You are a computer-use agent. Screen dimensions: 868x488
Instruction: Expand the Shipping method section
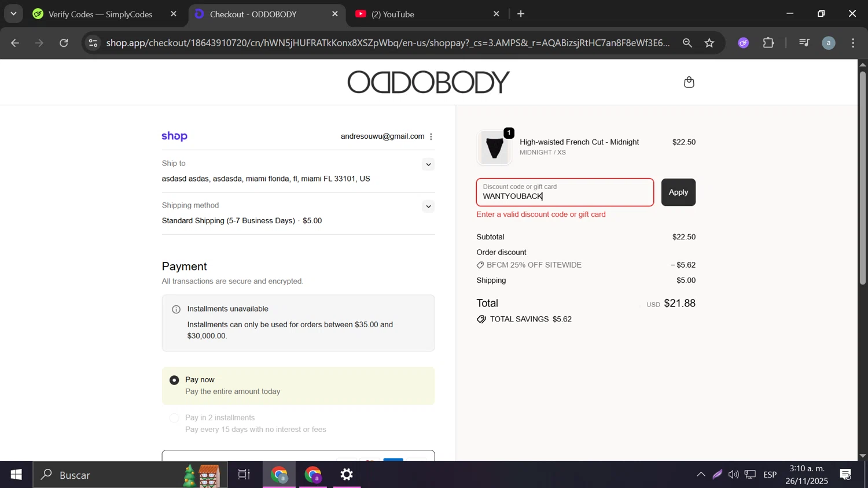click(428, 206)
